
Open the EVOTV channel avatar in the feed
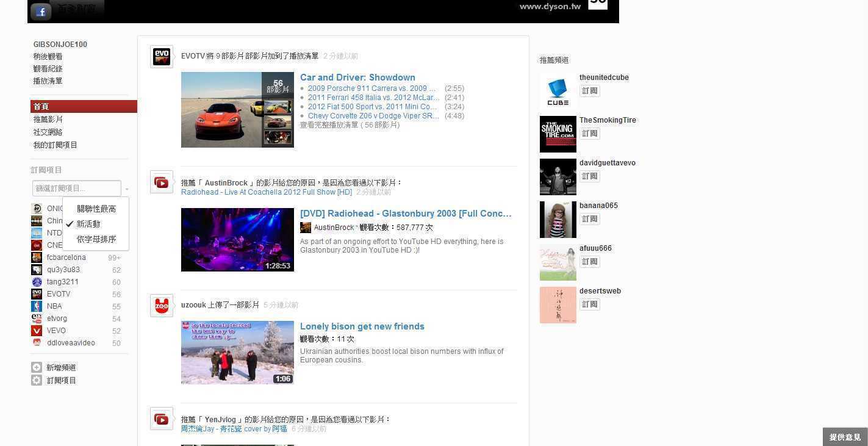[x=162, y=56]
